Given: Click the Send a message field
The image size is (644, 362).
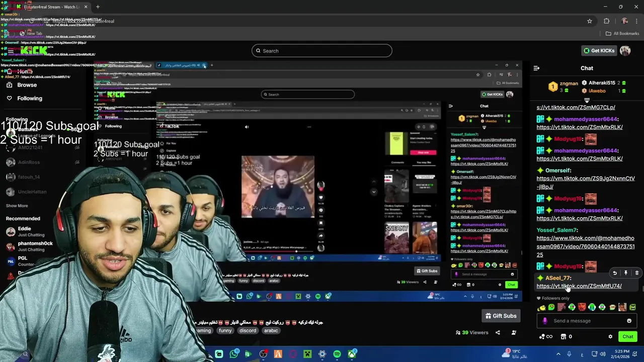Looking at the screenshot, I should click(586, 321).
